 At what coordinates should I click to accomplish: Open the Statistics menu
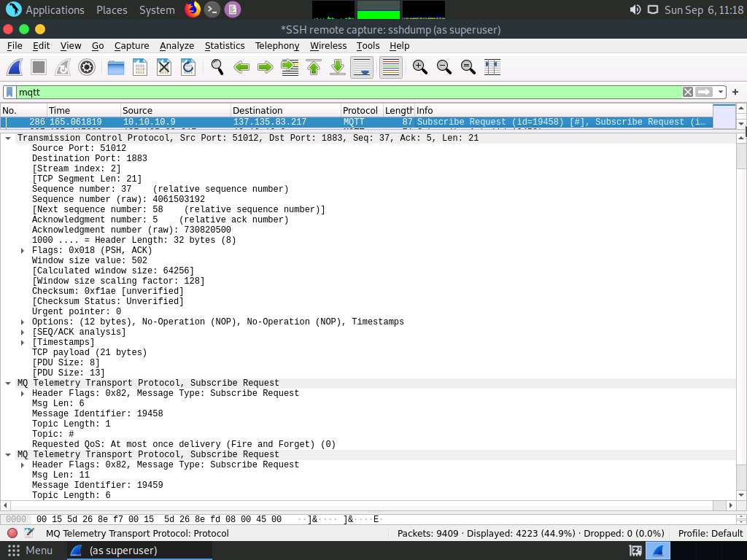point(225,45)
